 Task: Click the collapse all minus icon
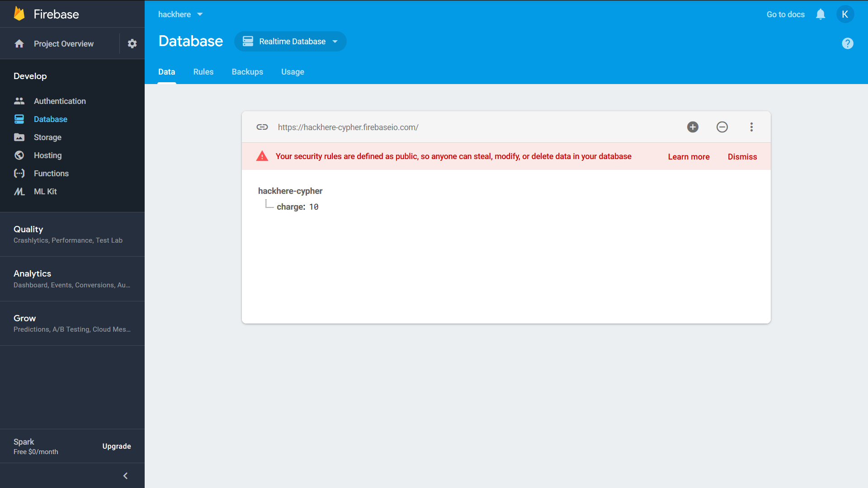722,127
